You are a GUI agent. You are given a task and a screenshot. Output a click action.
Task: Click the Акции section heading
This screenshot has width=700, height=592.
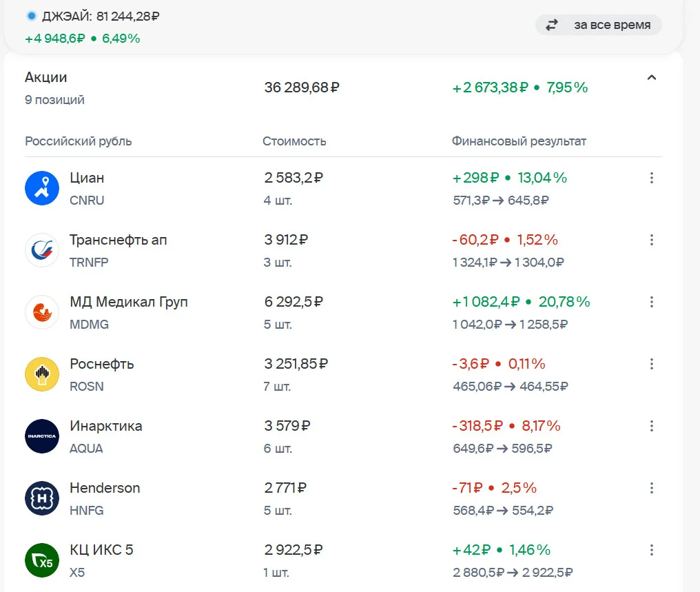[x=46, y=77]
